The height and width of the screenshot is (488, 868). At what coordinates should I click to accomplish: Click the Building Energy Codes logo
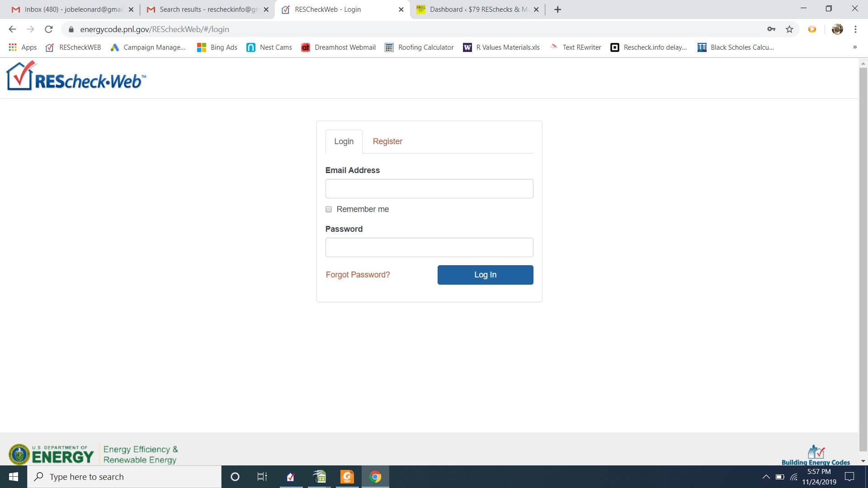click(x=816, y=455)
